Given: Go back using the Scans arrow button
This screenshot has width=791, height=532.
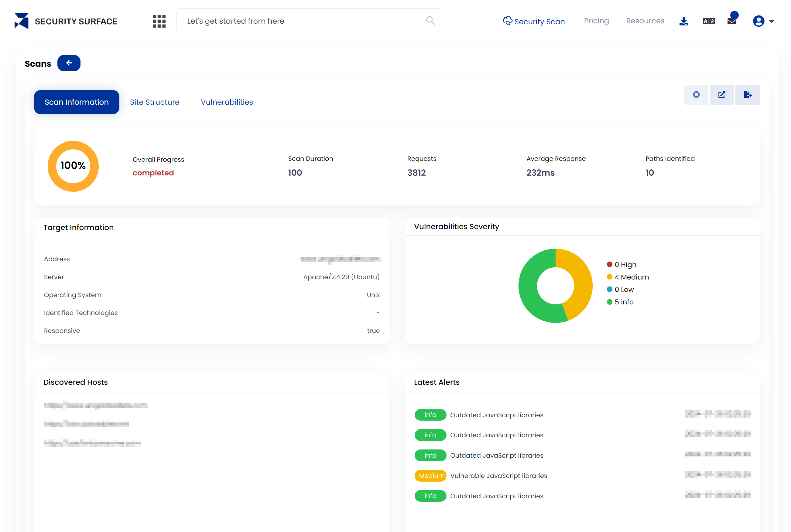Looking at the screenshot, I should click(69, 63).
